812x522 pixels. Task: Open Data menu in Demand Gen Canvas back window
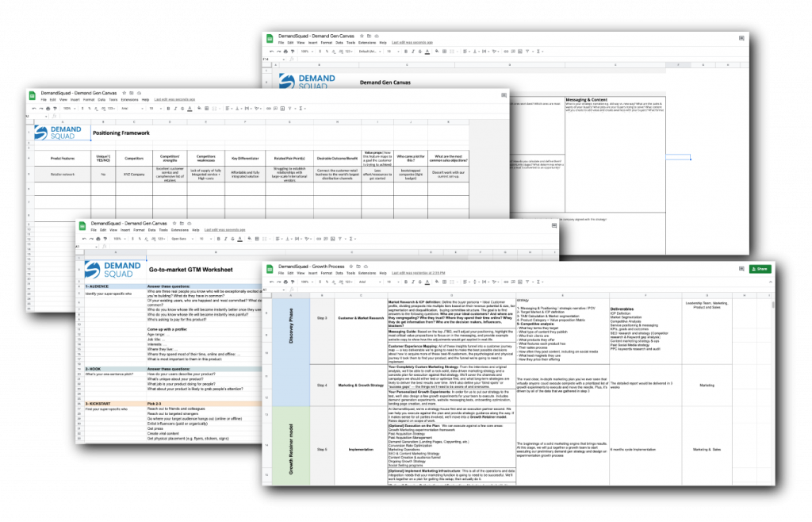[x=339, y=43]
